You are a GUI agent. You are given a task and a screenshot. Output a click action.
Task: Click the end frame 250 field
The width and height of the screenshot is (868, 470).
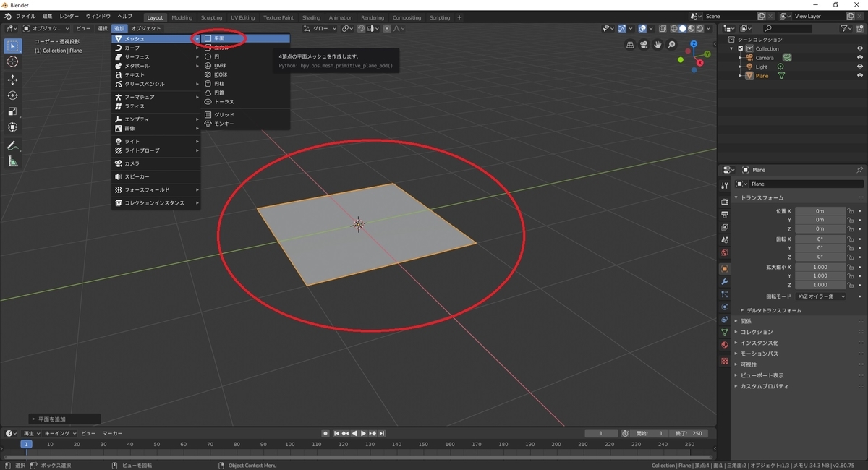pos(689,433)
